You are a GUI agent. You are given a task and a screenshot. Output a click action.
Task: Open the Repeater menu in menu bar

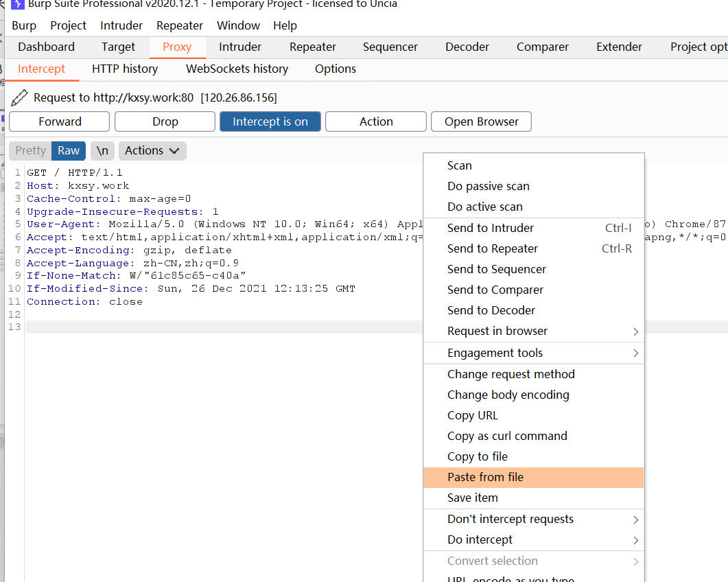[x=180, y=25]
